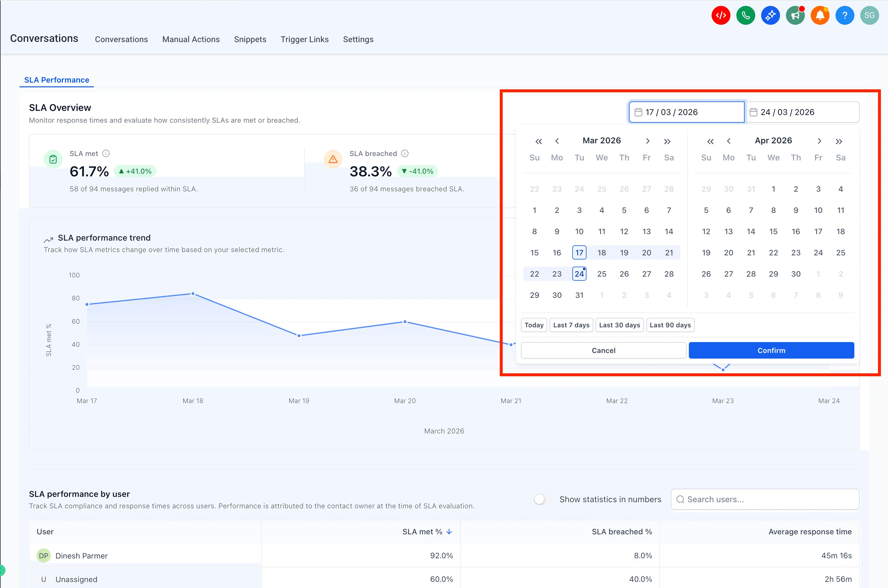Click the 92.0% SLA met cell
This screenshot has height=588, width=888.
[x=441, y=556]
